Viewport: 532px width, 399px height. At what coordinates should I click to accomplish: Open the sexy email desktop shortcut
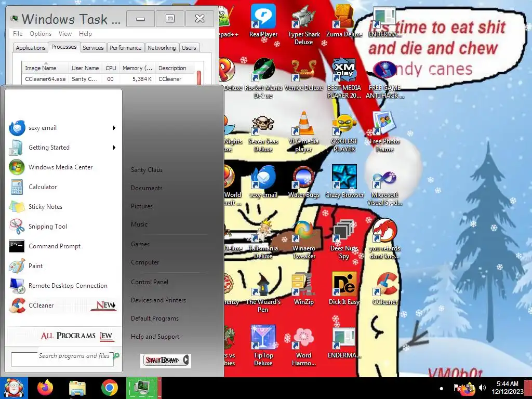[263, 182]
